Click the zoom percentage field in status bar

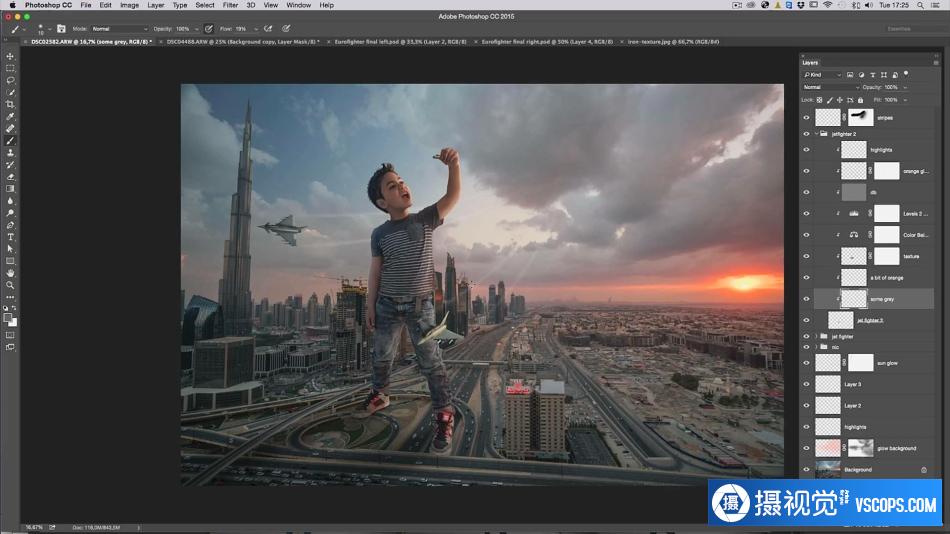(34, 527)
